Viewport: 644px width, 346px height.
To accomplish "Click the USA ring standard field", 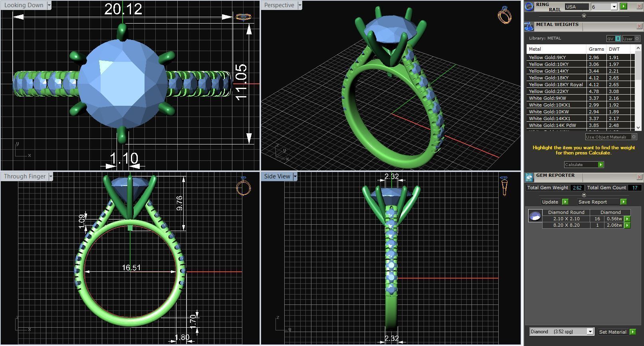I will [577, 7].
